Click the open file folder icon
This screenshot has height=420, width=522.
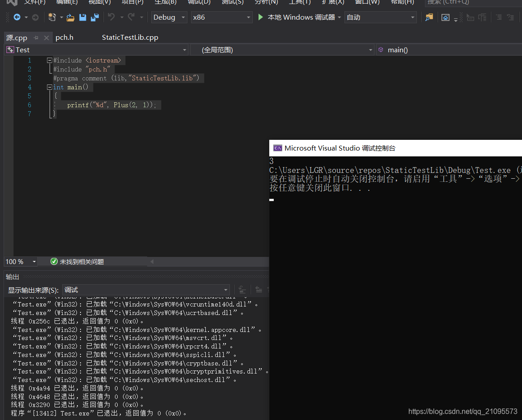pyautogui.click(x=70, y=17)
